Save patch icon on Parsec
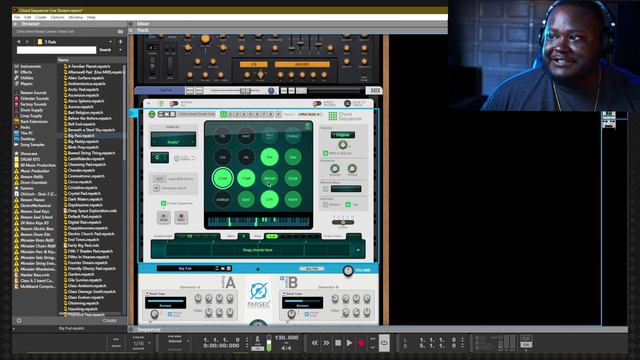640x360 pixels. (x=229, y=269)
